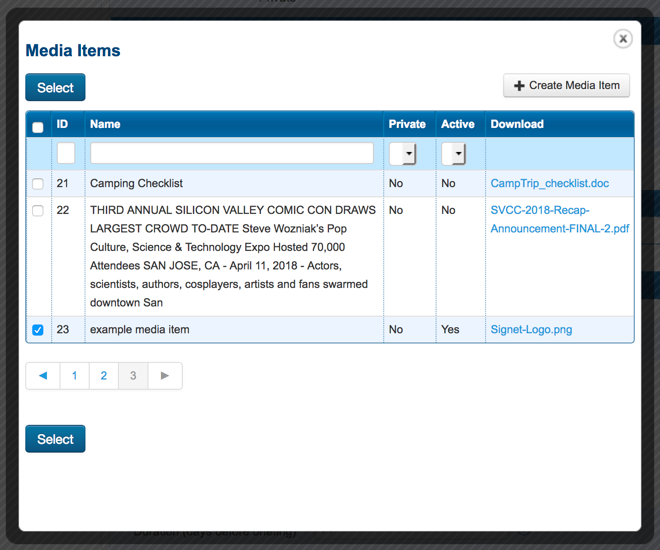Close the Media Items dialog
The width and height of the screenshot is (660, 550).
pyautogui.click(x=622, y=39)
